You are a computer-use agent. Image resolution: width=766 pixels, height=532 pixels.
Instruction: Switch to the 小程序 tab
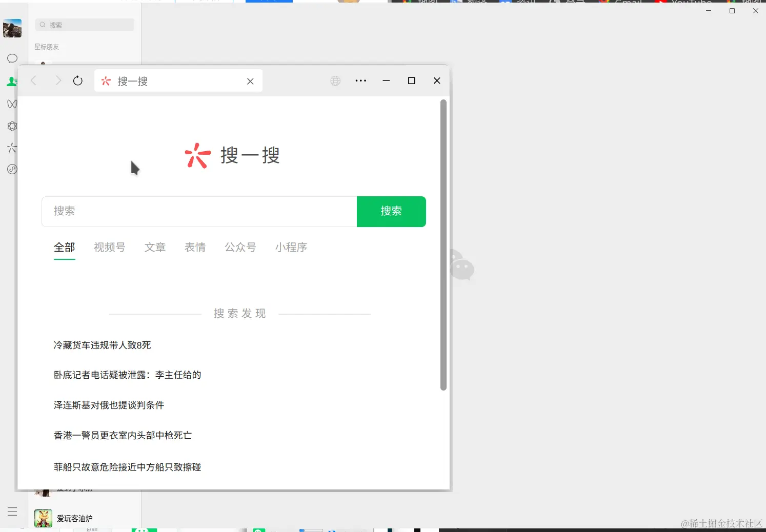pos(291,248)
